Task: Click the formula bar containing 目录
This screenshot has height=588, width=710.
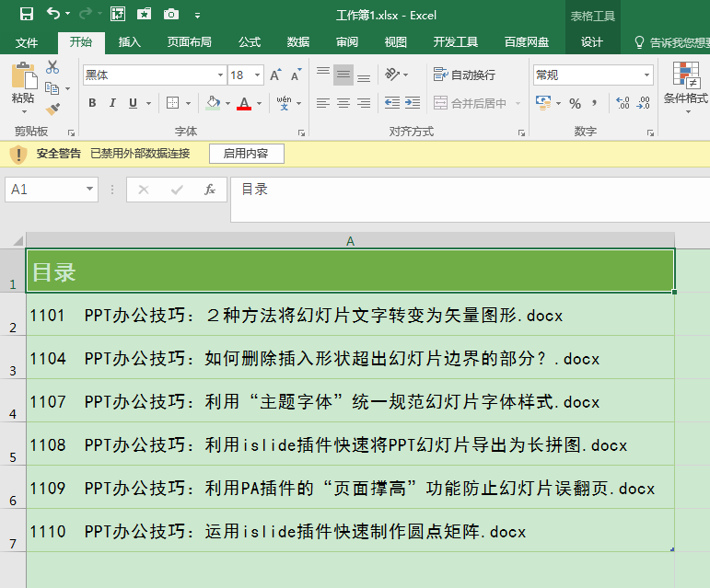Action: point(470,200)
